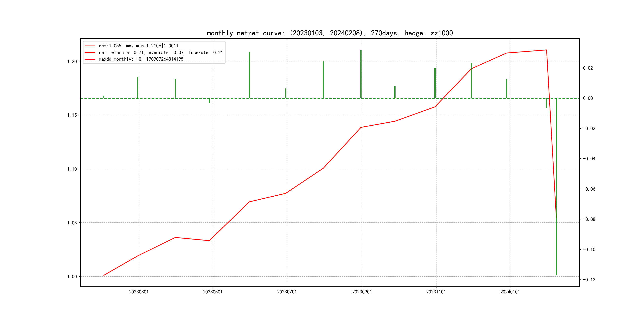This screenshot has height=322, width=644.
Task: Click the 20230301 x-axis tick label
Action: pyautogui.click(x=139, y=292)
